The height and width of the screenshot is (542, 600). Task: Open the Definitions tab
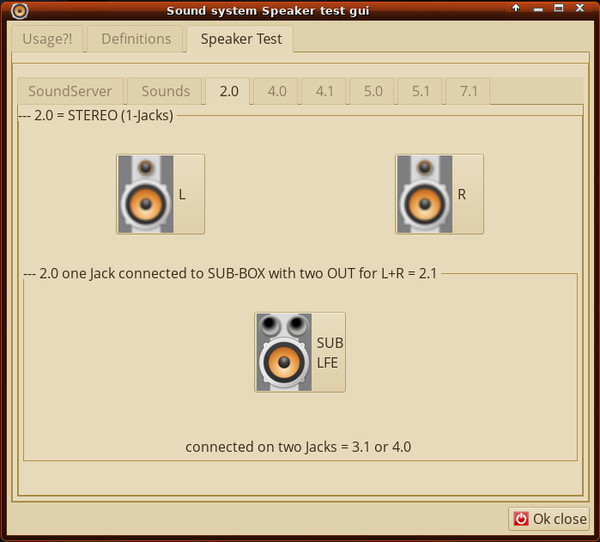click(136, 40)
